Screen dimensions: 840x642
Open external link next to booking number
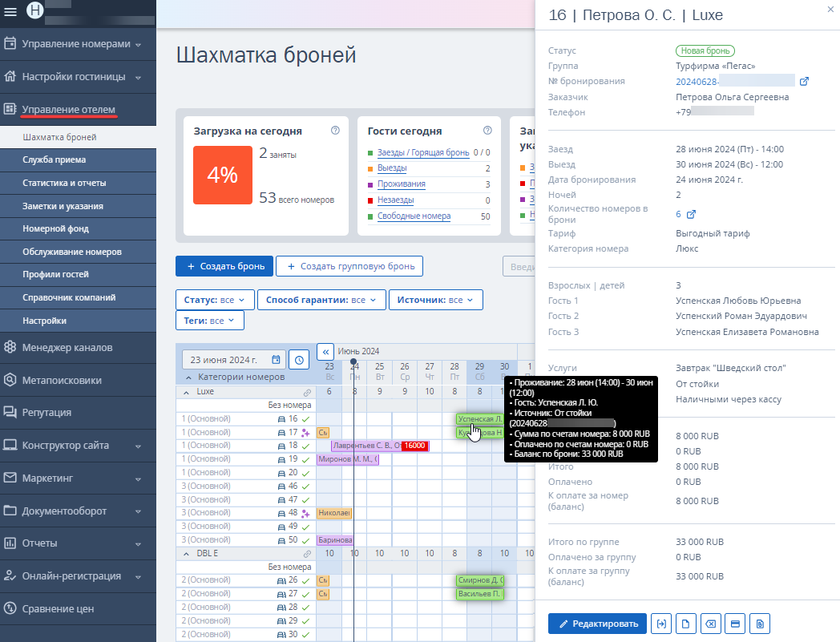click(804, 82)
